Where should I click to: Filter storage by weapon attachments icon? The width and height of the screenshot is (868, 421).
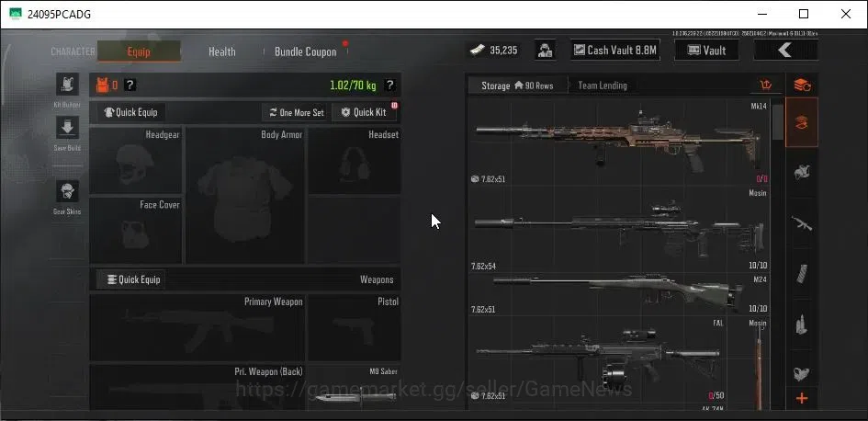tap(802, 372)
